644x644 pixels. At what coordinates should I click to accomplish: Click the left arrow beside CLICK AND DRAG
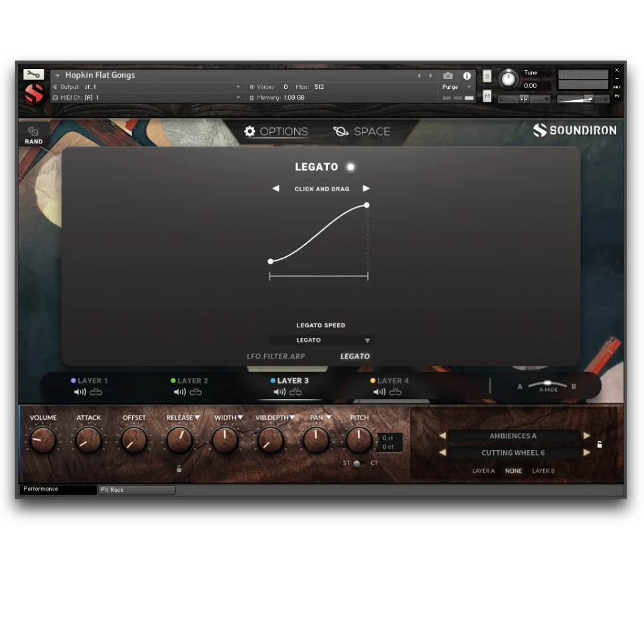pos(276,189)
